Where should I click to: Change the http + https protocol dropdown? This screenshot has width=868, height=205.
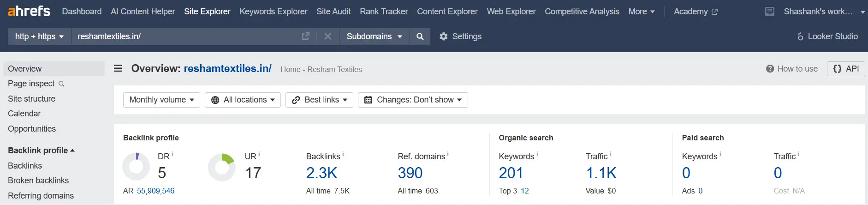tap(39, 36)
